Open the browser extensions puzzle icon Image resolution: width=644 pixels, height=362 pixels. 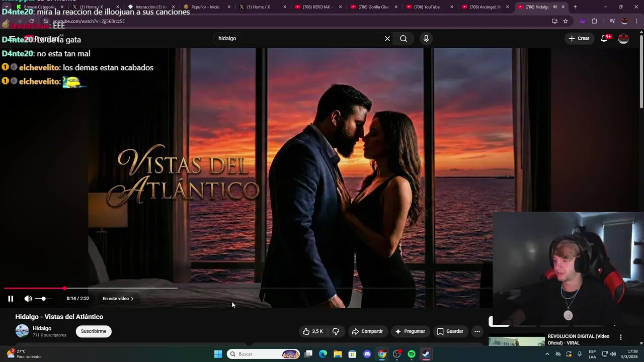[595, 21]
